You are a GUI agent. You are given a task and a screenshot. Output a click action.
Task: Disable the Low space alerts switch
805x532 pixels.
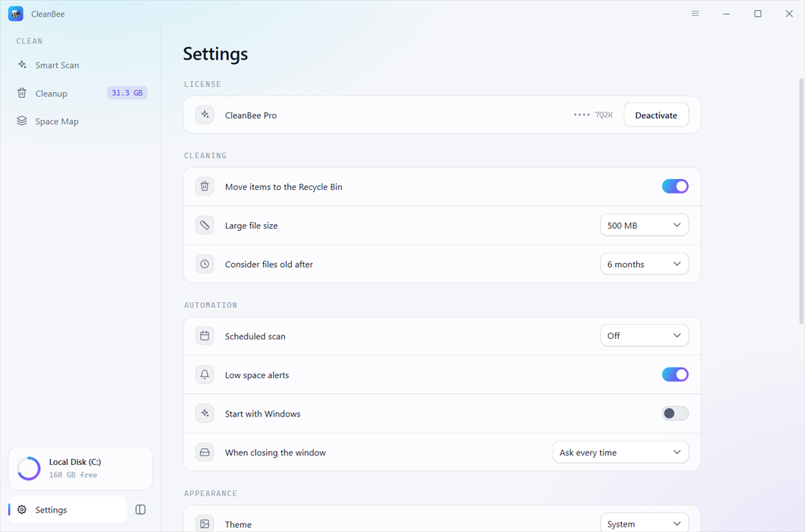tap(675, 374)
